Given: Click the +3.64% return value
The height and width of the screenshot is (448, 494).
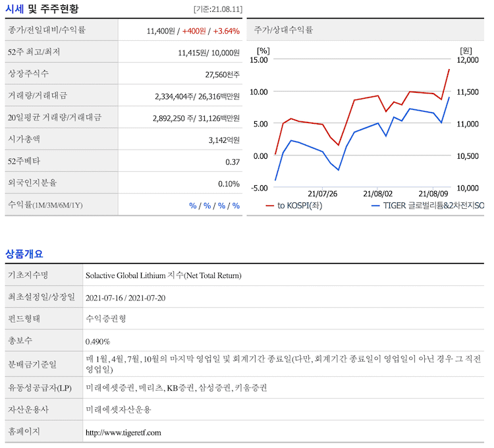Looking at the screenshot, I should tap(226, 31).
